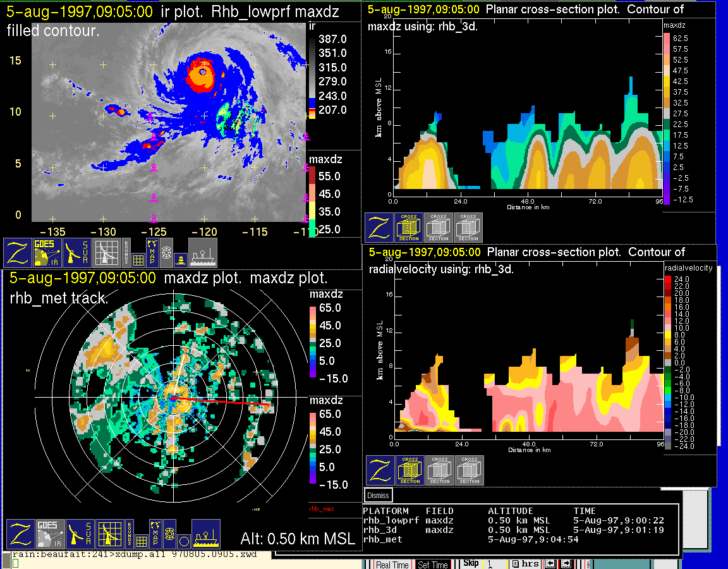The image size is (728, 569).
Task: Click the middle gray cross-section icon under the maxdz cross-section
Action: 439,228
